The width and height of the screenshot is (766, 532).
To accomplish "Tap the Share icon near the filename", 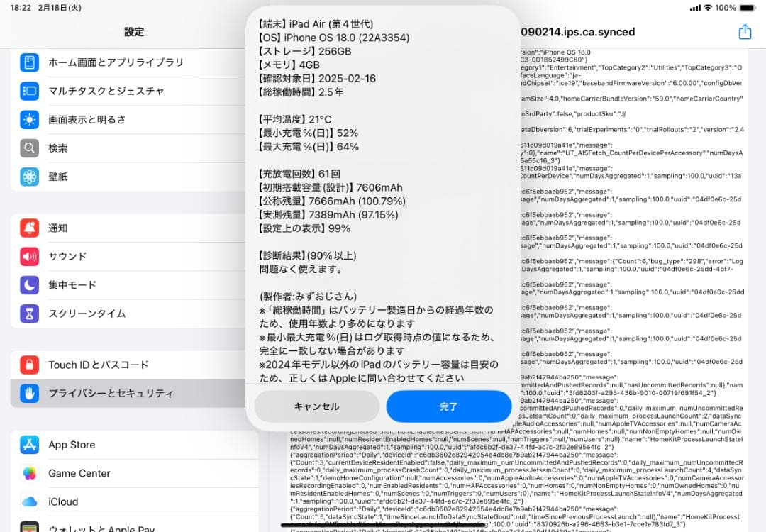I will (x=744, y=31).
